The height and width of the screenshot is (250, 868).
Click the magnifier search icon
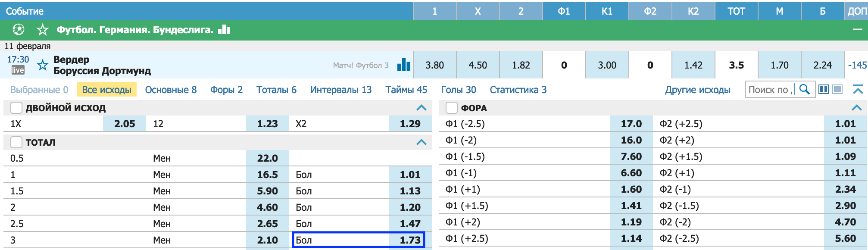tap(804, 90)
